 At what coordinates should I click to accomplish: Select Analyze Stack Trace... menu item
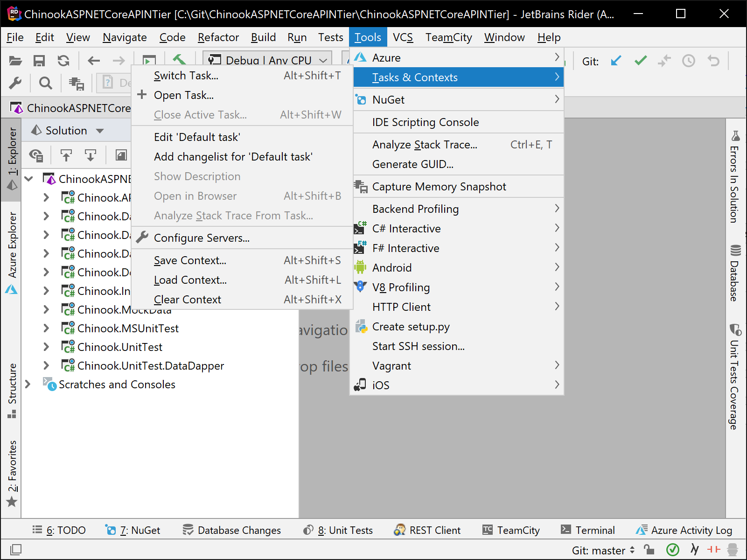pos(459,144)
